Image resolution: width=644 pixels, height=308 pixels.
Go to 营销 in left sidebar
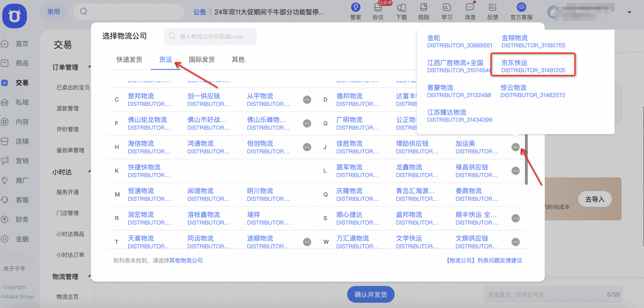(15, 161)
